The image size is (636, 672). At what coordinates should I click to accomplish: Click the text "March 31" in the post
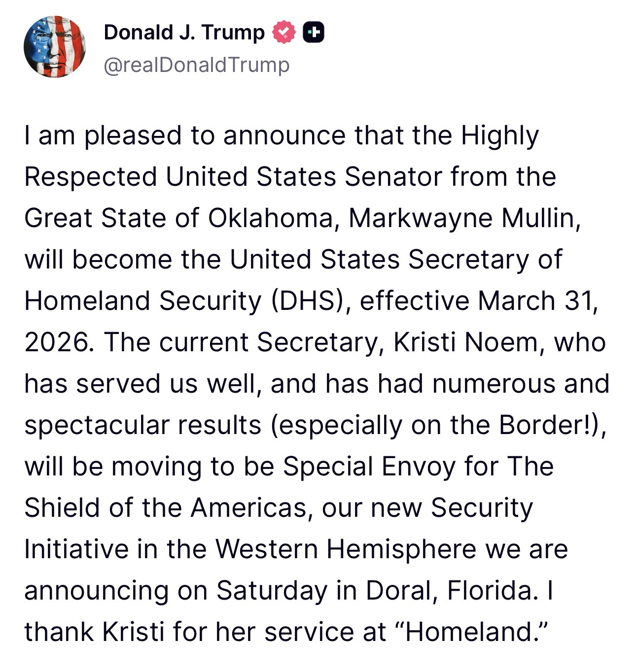(536, 301)
